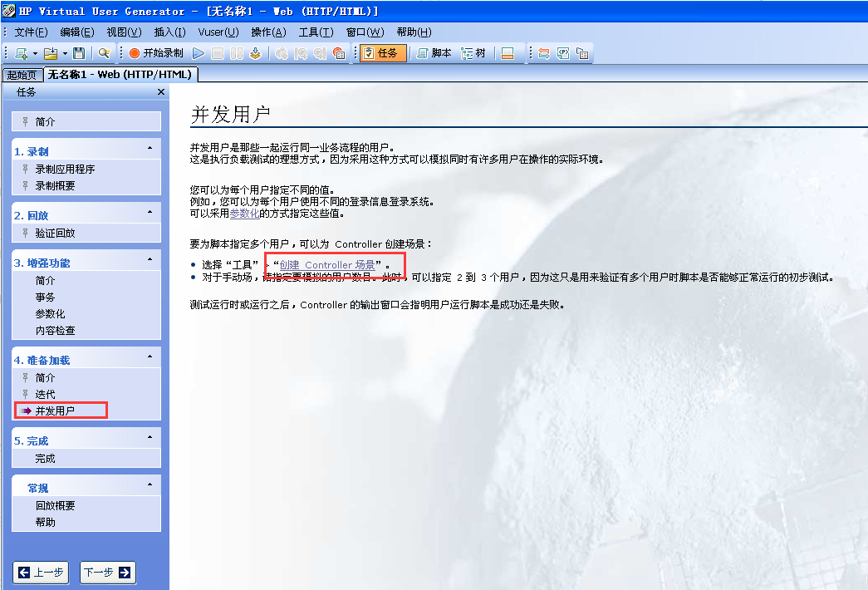Click the Open Script folder icon
Viewport: 868px width, 590px height.
(51, 53)
